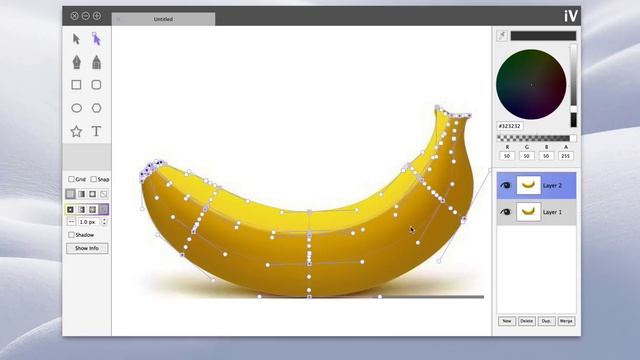Image resolution: width=640 pixels, height=360 pixels.
Task: Select the Star shape tool
Action: [x=76, y=131]
